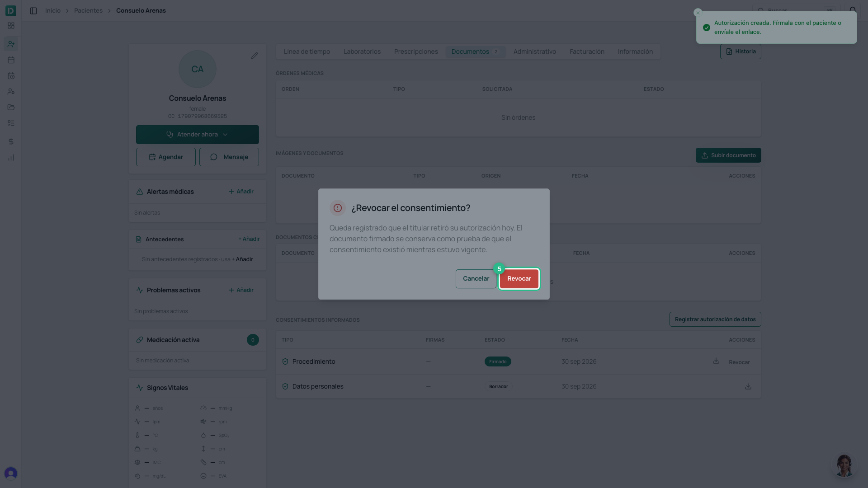This screenshot has width=868, height=488.
Task: Open the bar chart reports icon
Action: (11, 158)
